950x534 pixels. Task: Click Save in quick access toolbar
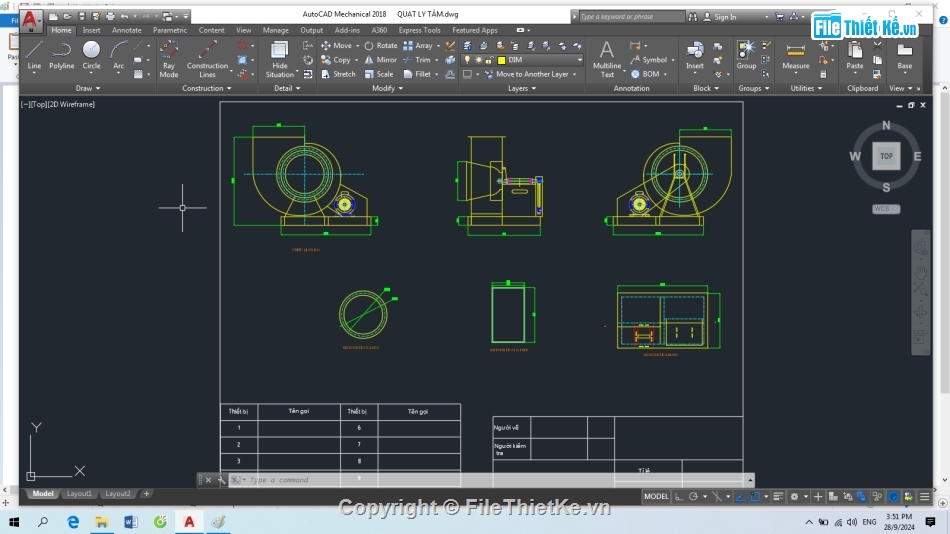[82, 16]
